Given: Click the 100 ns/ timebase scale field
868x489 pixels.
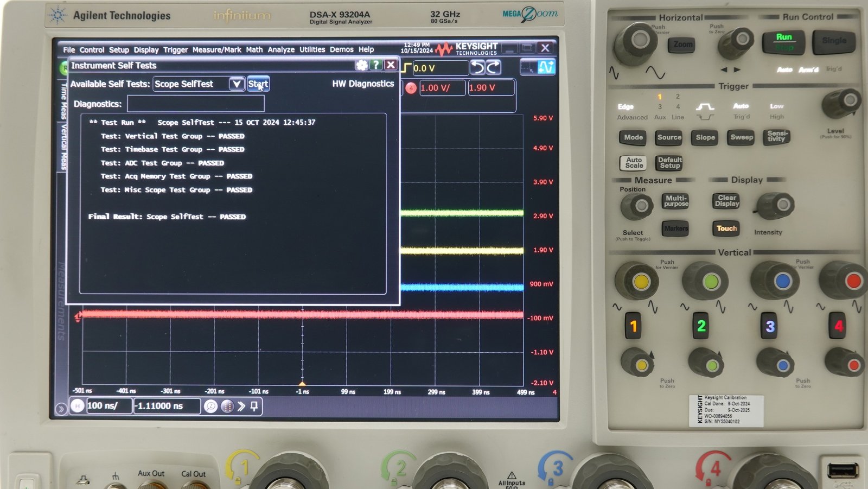Looking at the screenshot, I should pyautogui.click(x=108, y=405).
